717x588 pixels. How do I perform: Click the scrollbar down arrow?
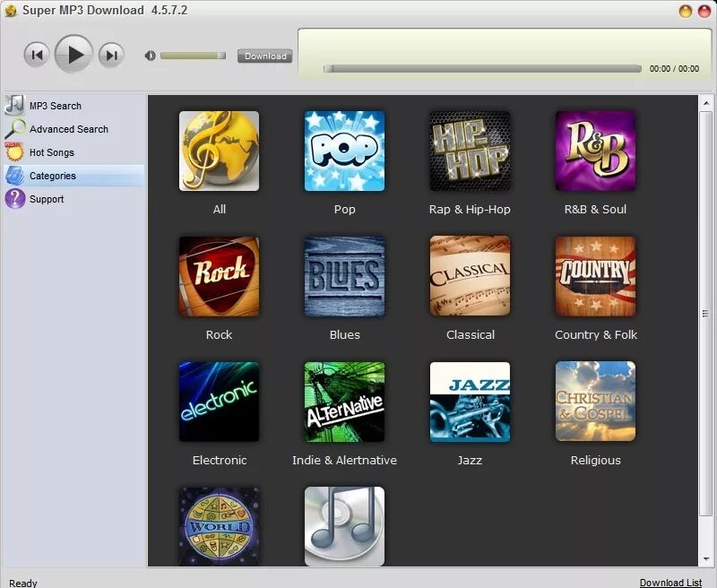tap(706, 559)
